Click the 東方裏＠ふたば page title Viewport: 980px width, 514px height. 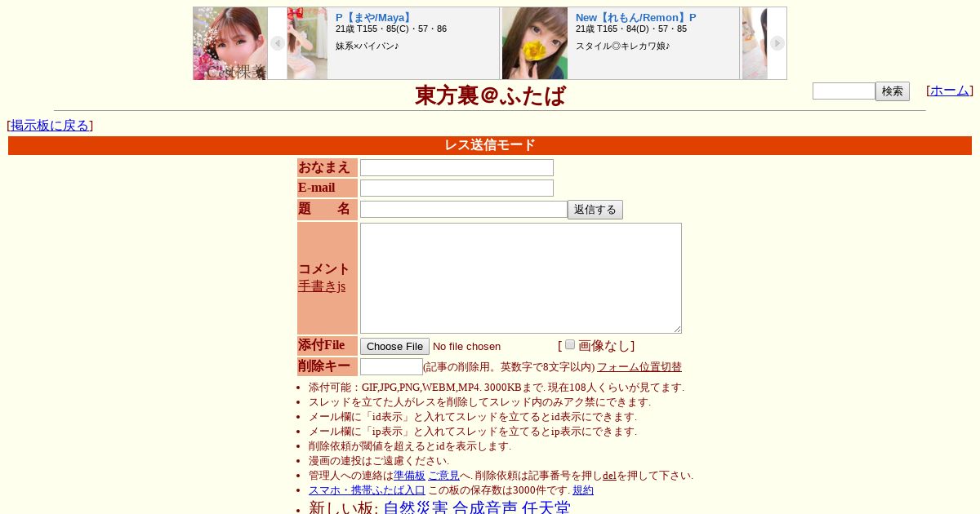pos(490,96)
